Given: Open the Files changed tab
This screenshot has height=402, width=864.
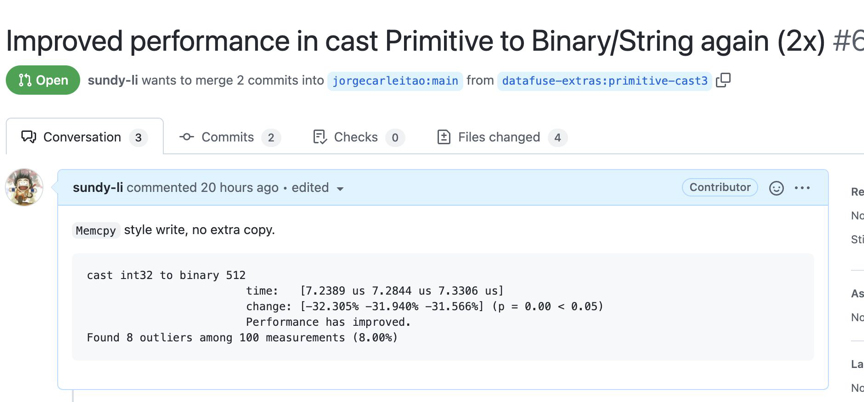Looking at the screenshot, I should (500, 137).
